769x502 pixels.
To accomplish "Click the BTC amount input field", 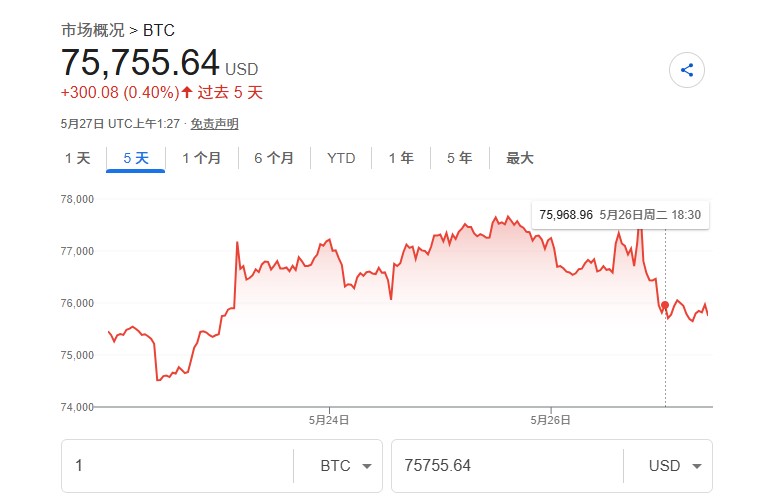I will tap(178, 466).
